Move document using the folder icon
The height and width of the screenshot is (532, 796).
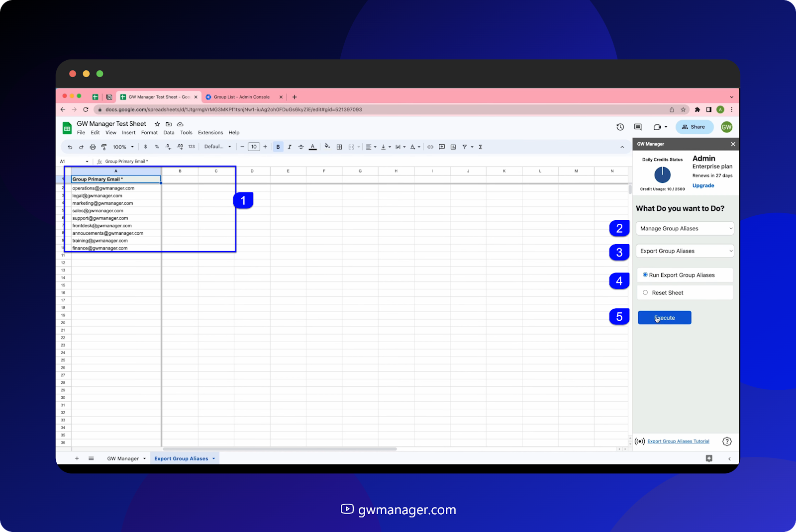click(x=169, y=124)
